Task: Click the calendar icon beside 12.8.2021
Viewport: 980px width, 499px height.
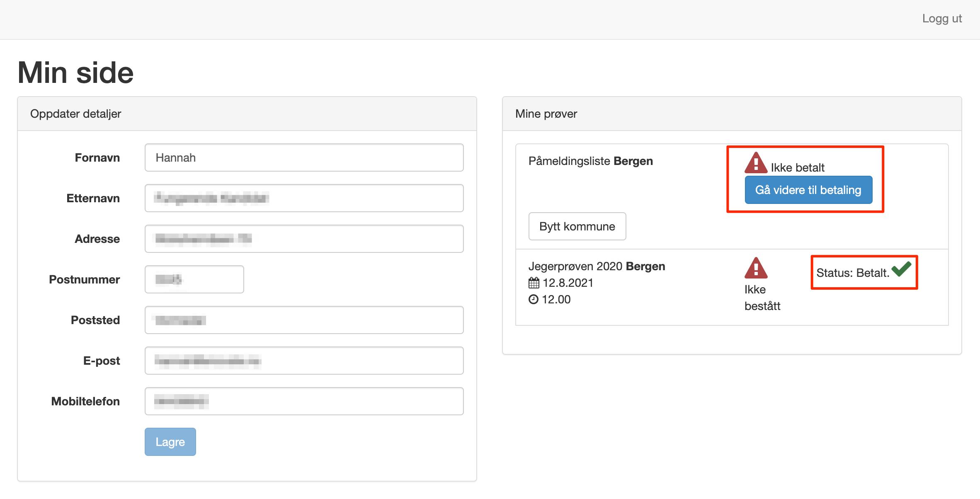Action: tap(534, 283)
